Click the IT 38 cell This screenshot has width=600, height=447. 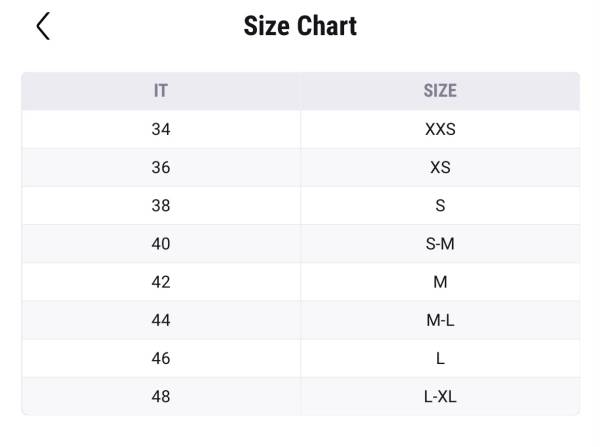coord(161,206)
